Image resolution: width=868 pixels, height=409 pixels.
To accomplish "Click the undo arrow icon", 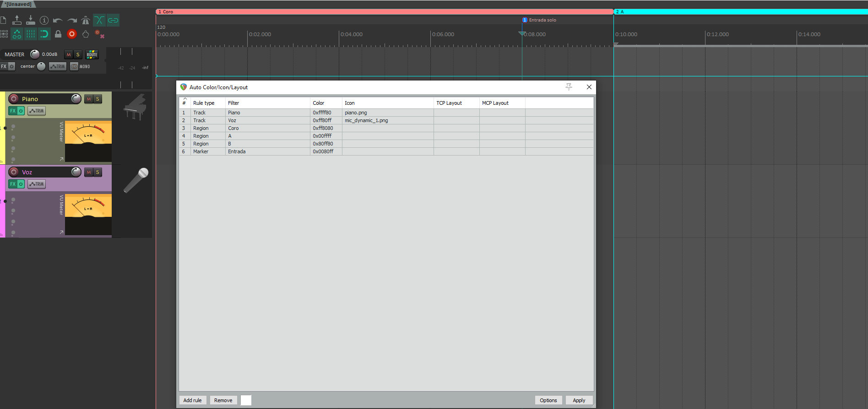I will pos(58,20).
